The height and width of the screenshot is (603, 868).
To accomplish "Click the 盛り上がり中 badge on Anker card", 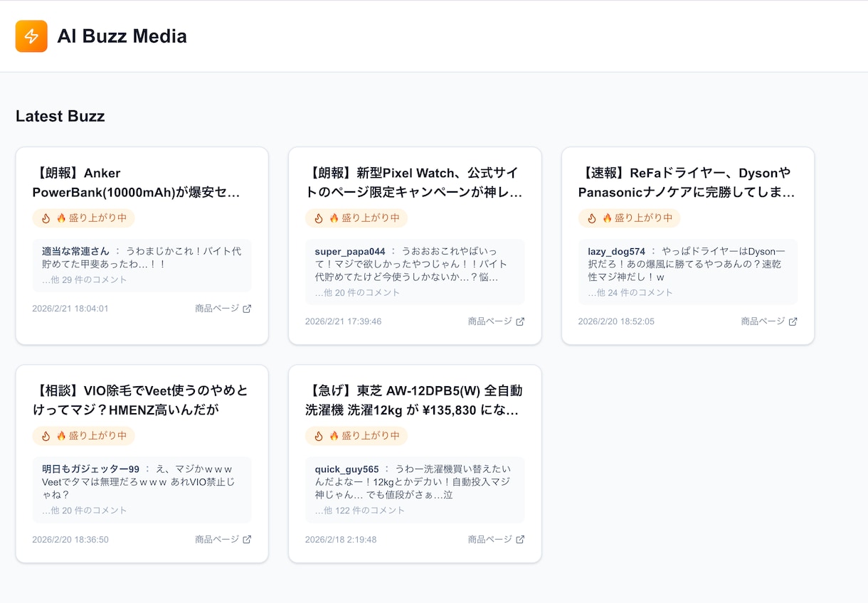I will tap(83, 218).
